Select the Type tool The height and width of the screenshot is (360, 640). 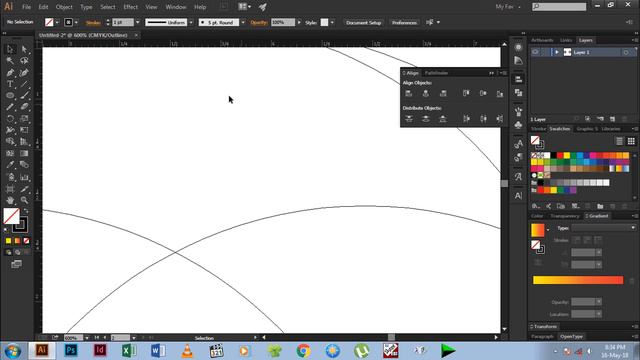point(10,84)
